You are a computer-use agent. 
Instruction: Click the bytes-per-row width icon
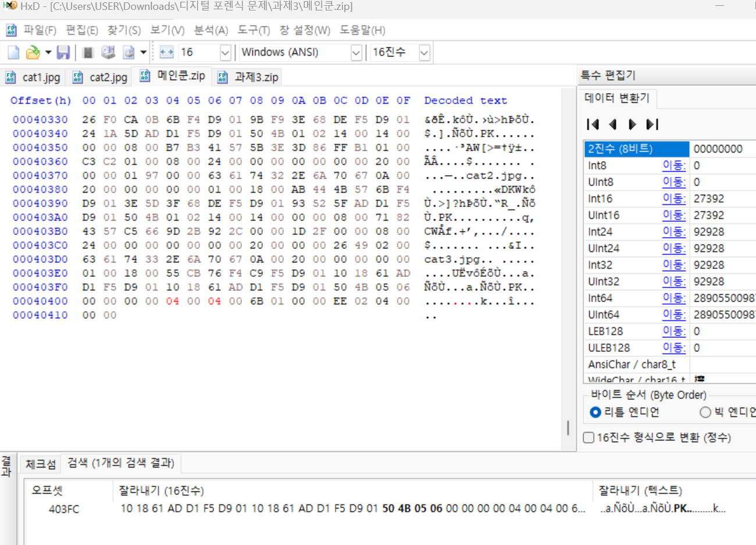coord(166,52)
